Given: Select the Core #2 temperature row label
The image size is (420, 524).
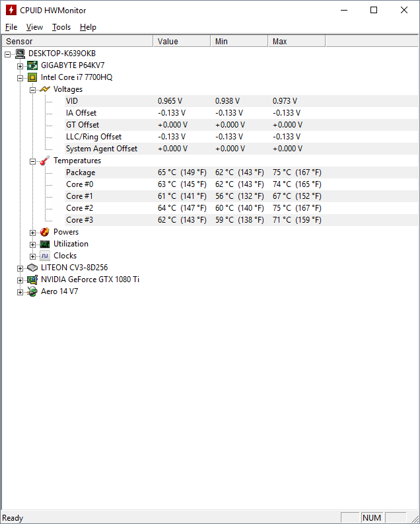Looking at the screenshot, I should point(79,208).
